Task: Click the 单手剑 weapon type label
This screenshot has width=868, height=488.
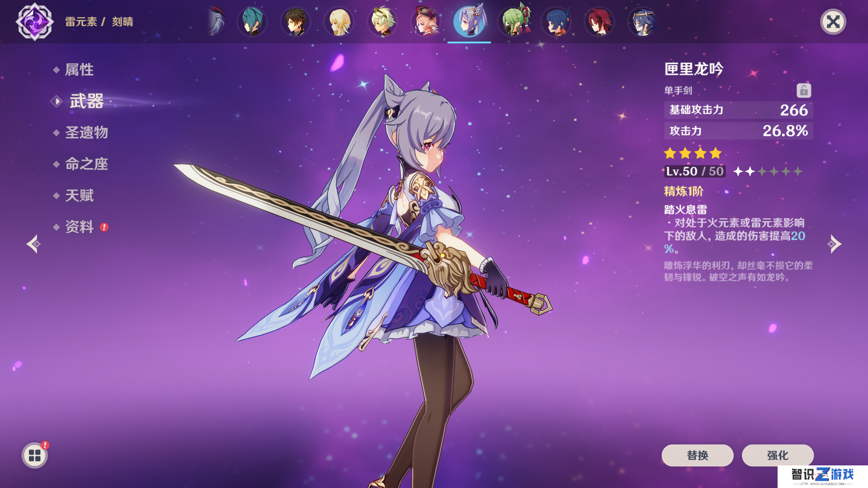Action: tap(678, 90)
